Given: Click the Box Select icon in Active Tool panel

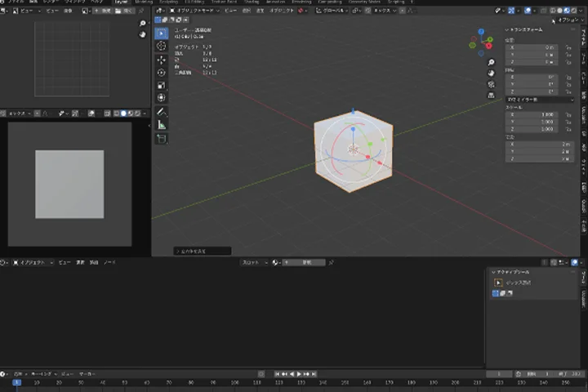Looking at the screenshot, I should click(x=498, y=283).
